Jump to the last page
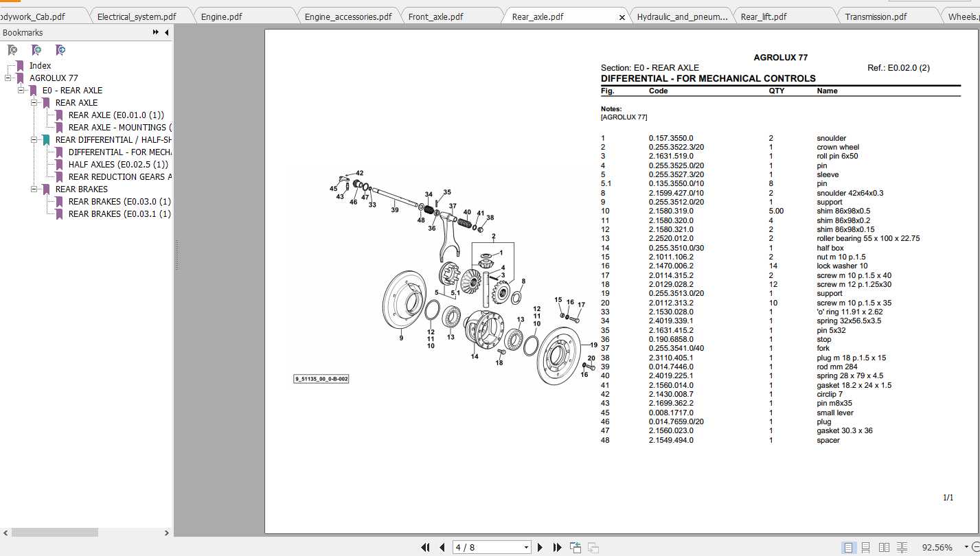Image resolution: width=980 pixels, height=556 pixels. point(557,547)
